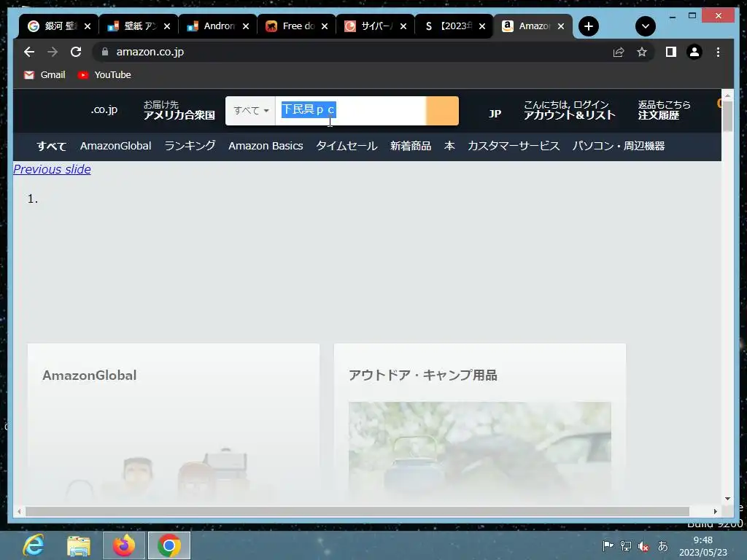Viewport: 747px width, 560px height.
Task: Open the camping kettle image thumbnail
Action: 480,452
